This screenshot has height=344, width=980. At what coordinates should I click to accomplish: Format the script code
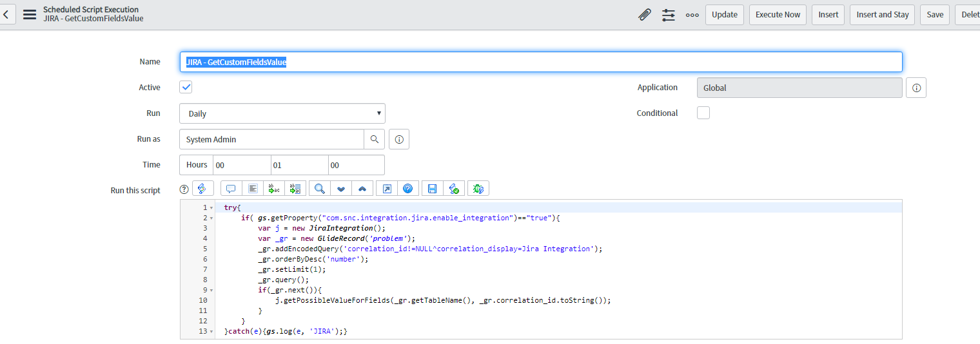tap(253, 189)
